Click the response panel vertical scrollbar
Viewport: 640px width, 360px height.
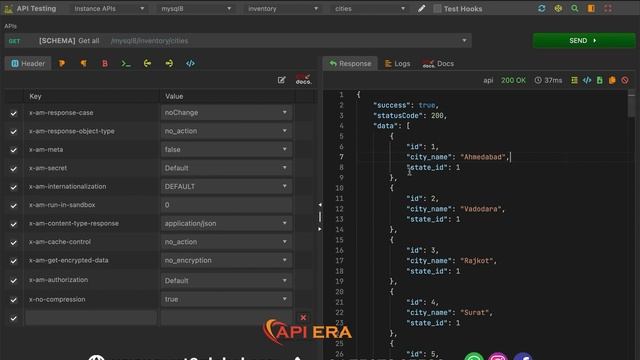[632, 104]
